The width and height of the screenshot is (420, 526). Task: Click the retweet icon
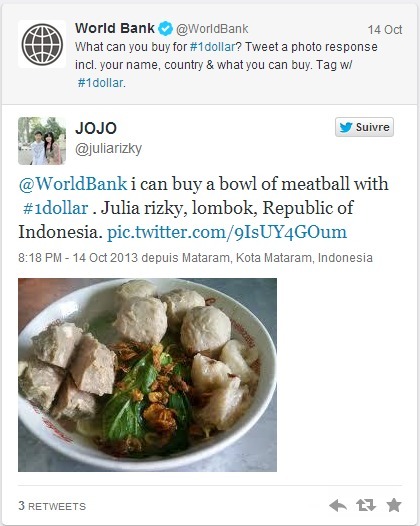click(x=366, y=505)
